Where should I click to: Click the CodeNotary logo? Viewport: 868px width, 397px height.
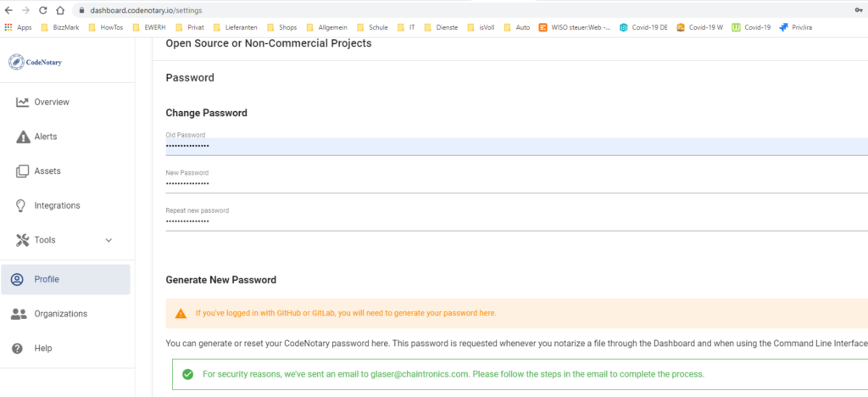point(35,62)
